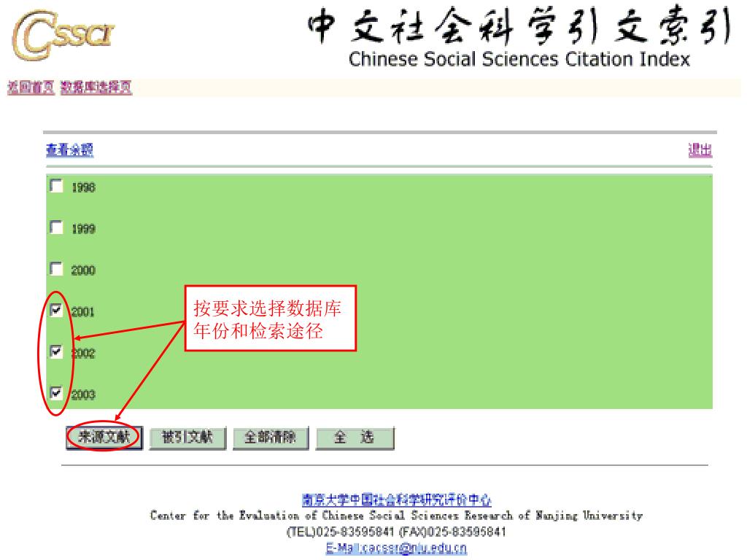Check the 2000 year checkbox
This screenshot has height=560, width=747.
[56, 268]
